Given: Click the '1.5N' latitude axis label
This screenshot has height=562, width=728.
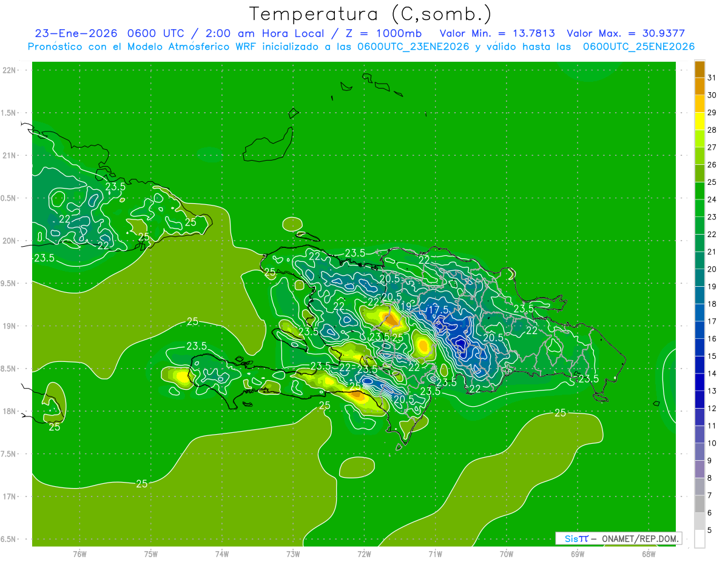Looking at the screenshot, I should tap(9, 113).
